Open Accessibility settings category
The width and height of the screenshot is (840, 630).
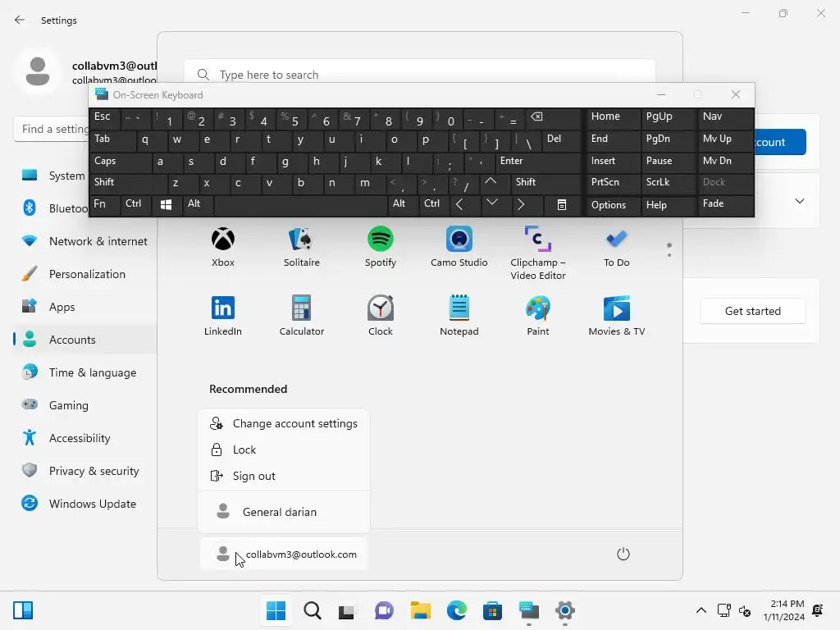click(x=85, y=438)
